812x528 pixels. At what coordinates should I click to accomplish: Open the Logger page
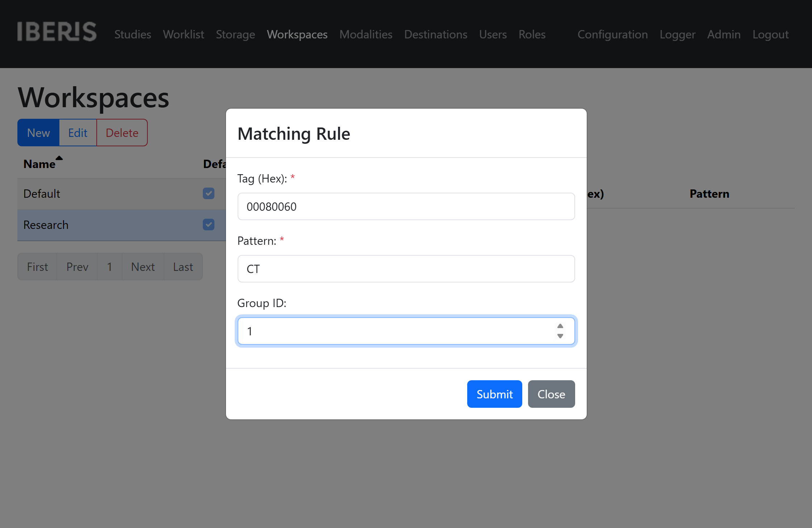678,34
